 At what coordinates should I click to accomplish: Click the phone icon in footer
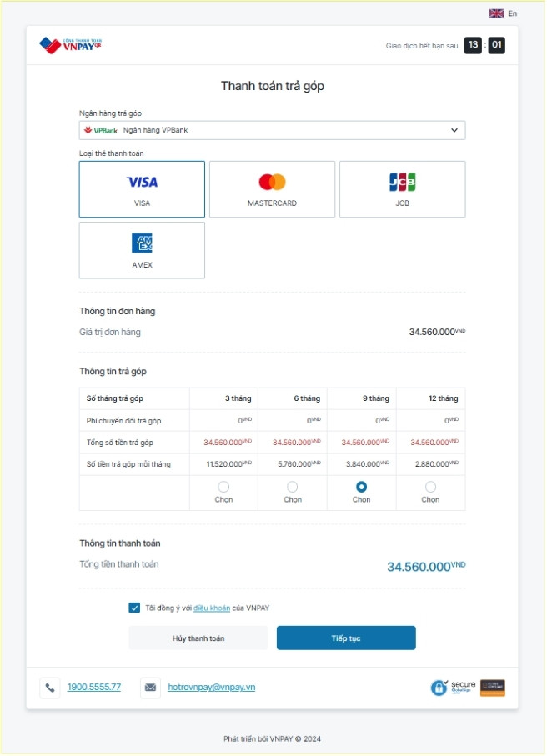50,688
